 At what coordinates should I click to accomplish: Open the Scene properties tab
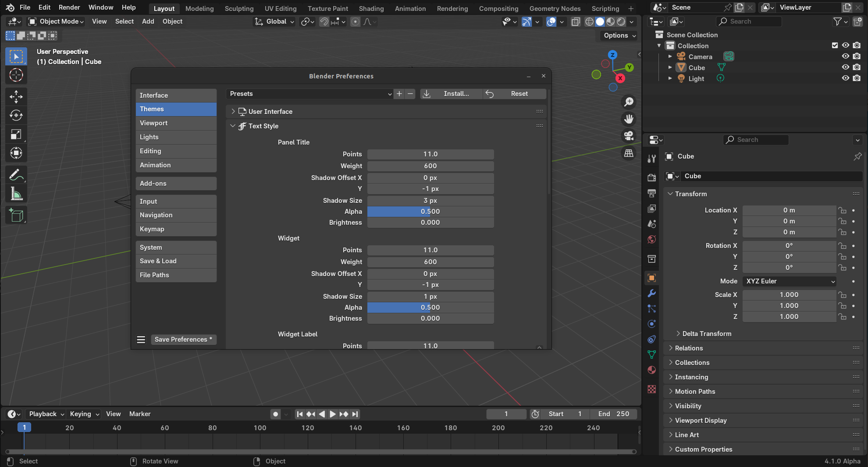point(652,224)
